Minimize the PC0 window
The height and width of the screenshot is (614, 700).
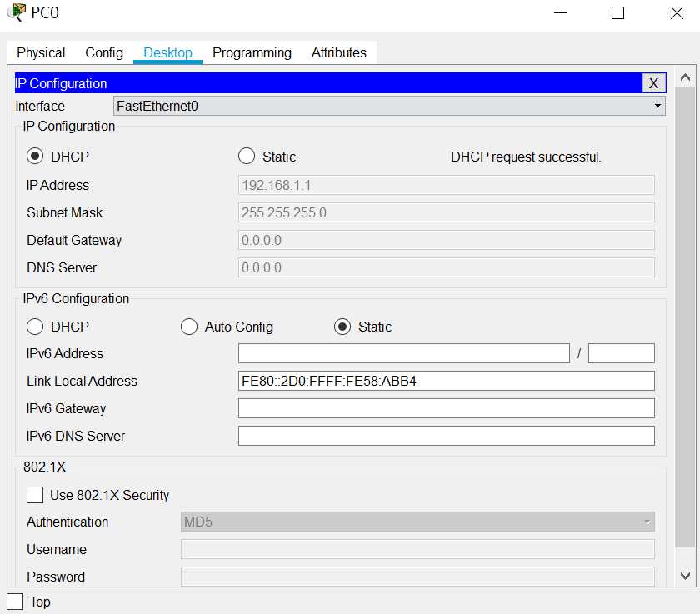(560, 13)
